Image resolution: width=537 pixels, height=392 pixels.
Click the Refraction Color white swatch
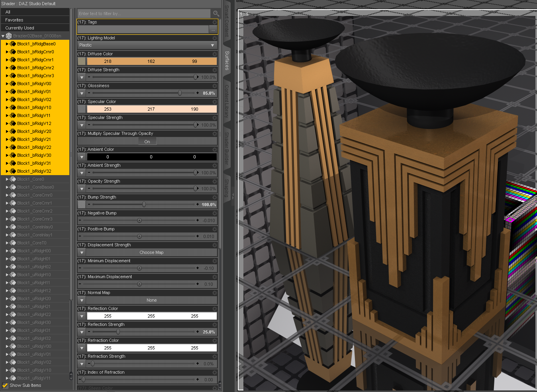(x=152, y=348)
